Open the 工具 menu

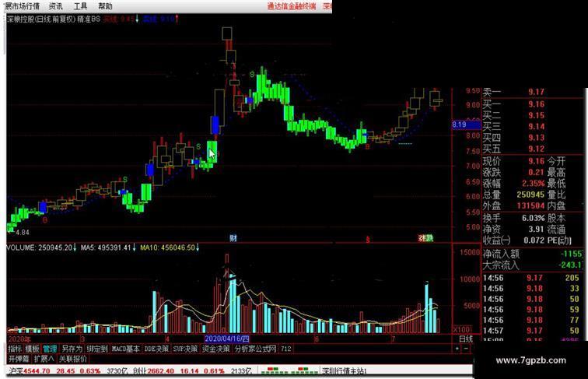click(x=80, y=6)
